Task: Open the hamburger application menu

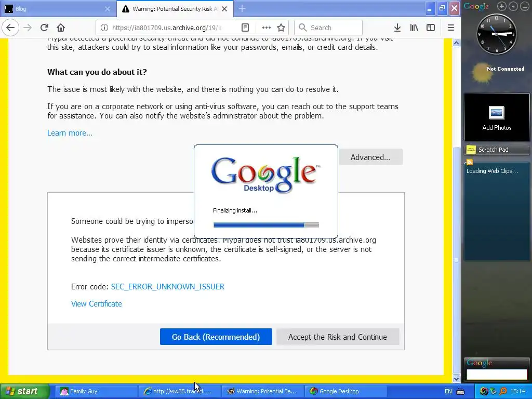Action: [450, 28]
